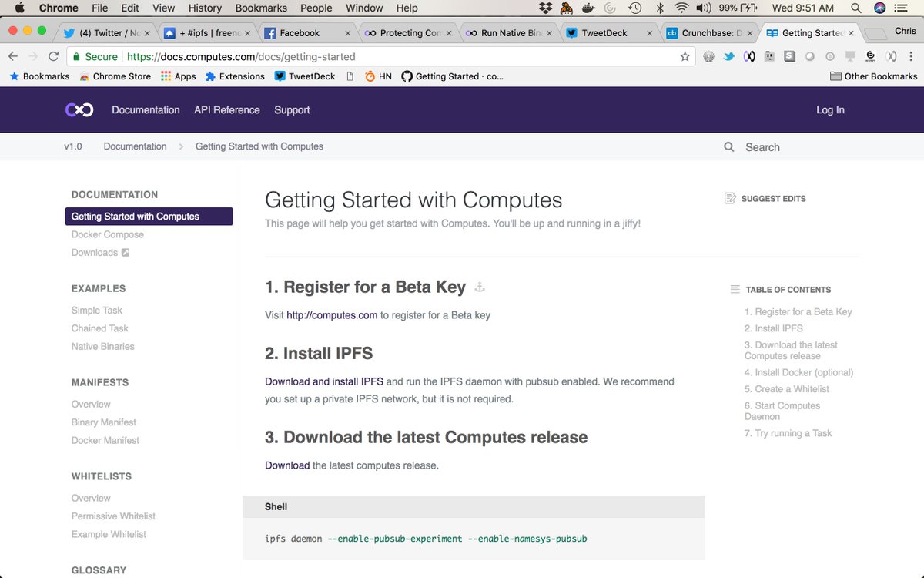Open the Apple menu
This screenshot has width=924, height=578.
[20, 8]
